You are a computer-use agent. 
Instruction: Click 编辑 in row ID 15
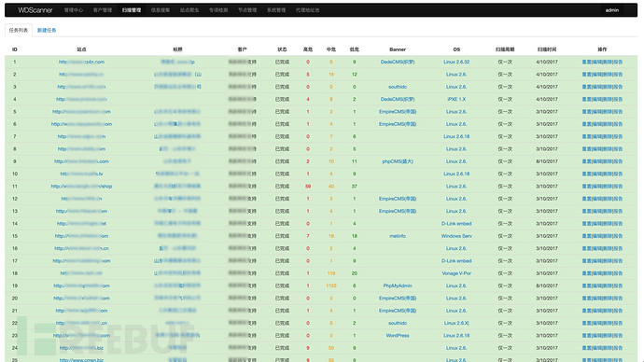(596, 236)
